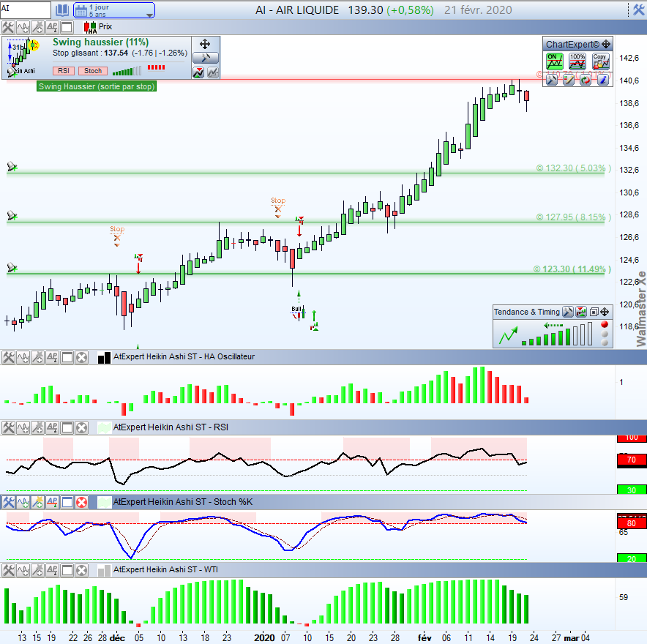Close the RSI indicator panel
Image resolution: width=647 pixels, height=644 pixels.
coord(82,428)
